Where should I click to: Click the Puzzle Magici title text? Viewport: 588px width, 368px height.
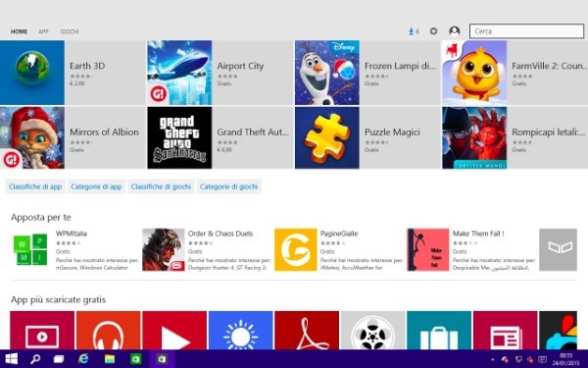coord(392,132)
